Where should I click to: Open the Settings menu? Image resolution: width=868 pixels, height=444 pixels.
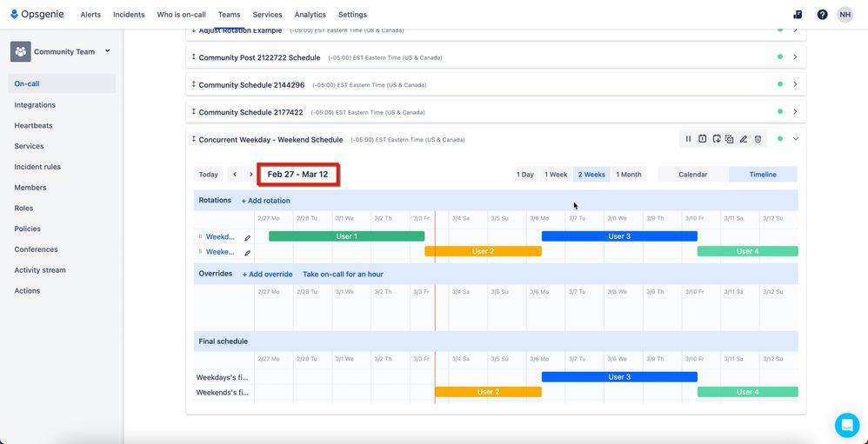(x=352, y=15)
